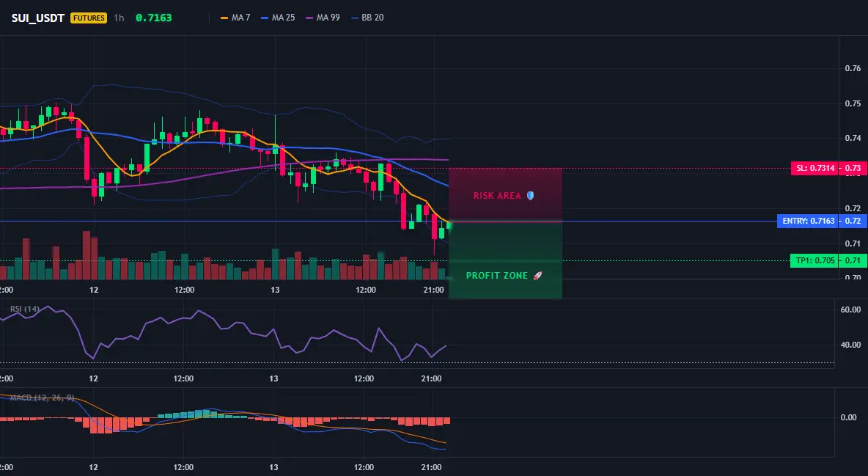Image resolution: width=868 pixels, height=476 pixels.
Task: Click the 0.74 price axis label
Action: point(853,138)
